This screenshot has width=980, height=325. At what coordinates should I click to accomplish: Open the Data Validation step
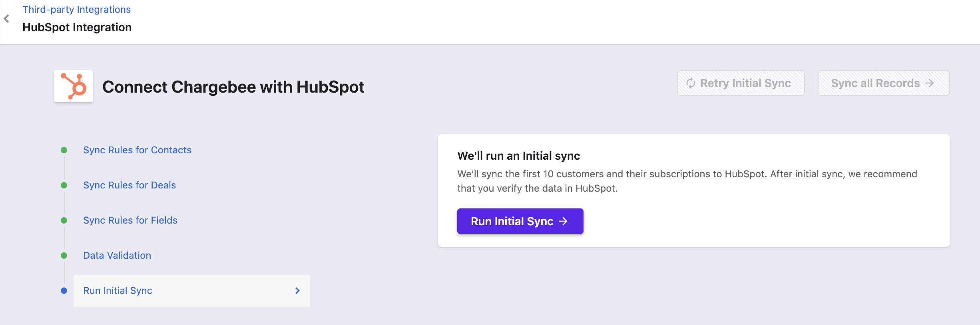click(117, 256)
